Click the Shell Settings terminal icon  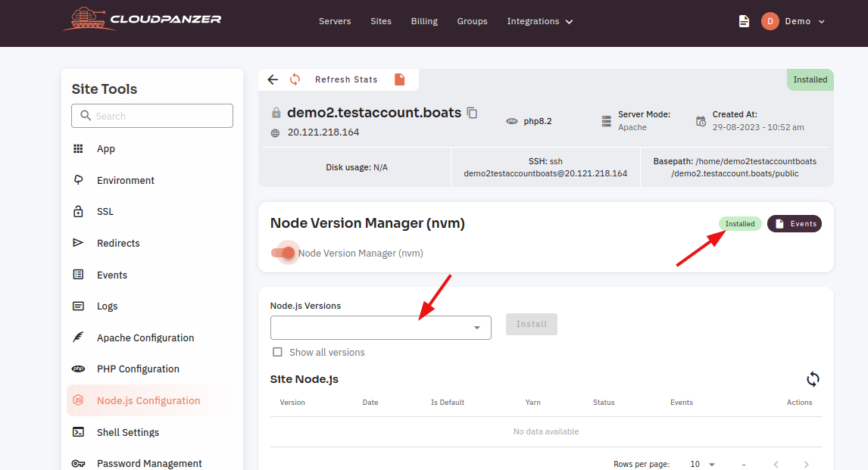[78, 432]
